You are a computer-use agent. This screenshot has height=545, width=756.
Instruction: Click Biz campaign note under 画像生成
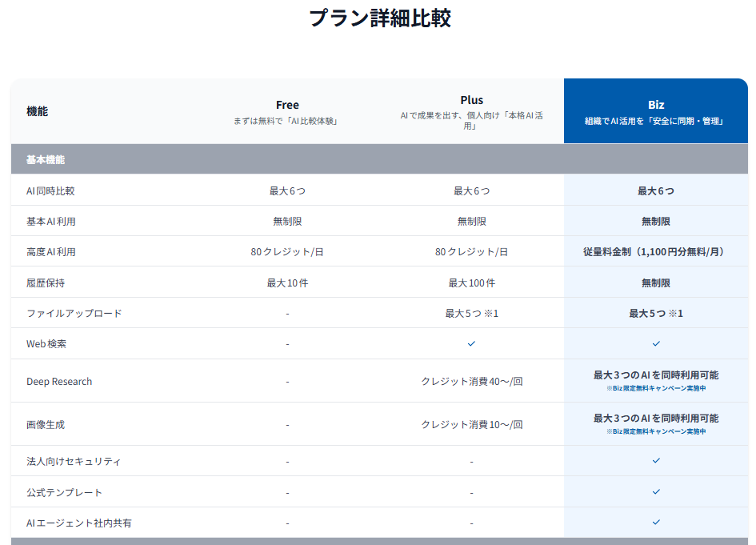(656, 431)
